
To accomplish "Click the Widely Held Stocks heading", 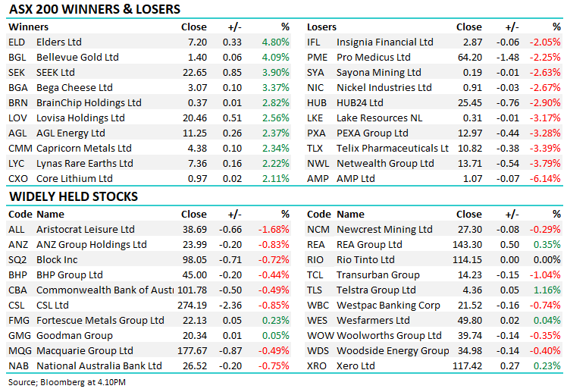I will (73, 197).
